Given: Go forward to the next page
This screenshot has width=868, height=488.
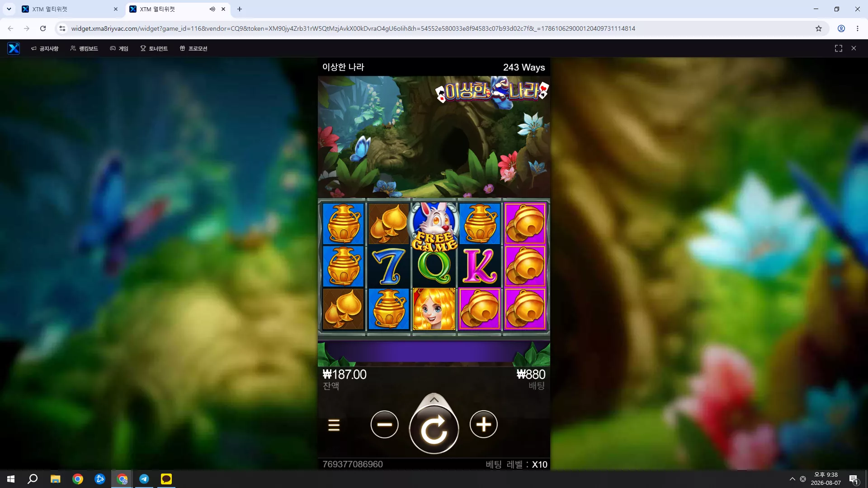Looking at the screenshot, I should coord(27,28).
